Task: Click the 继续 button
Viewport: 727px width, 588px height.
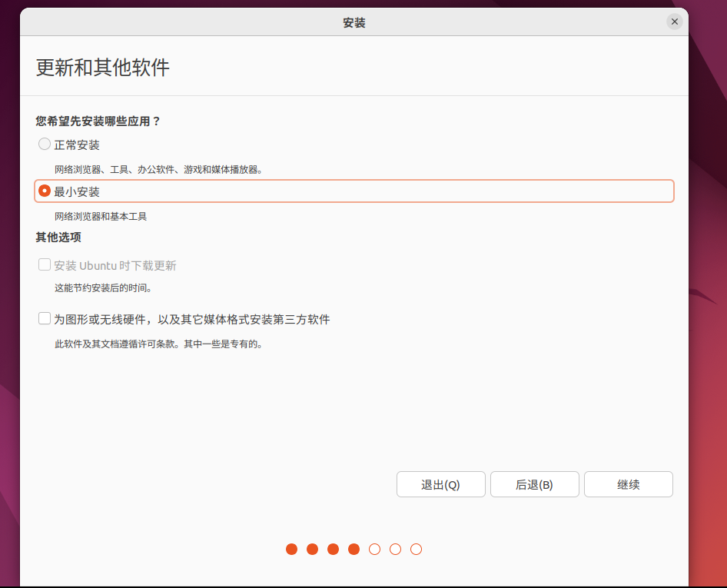Action: click(x=628, y=484)
